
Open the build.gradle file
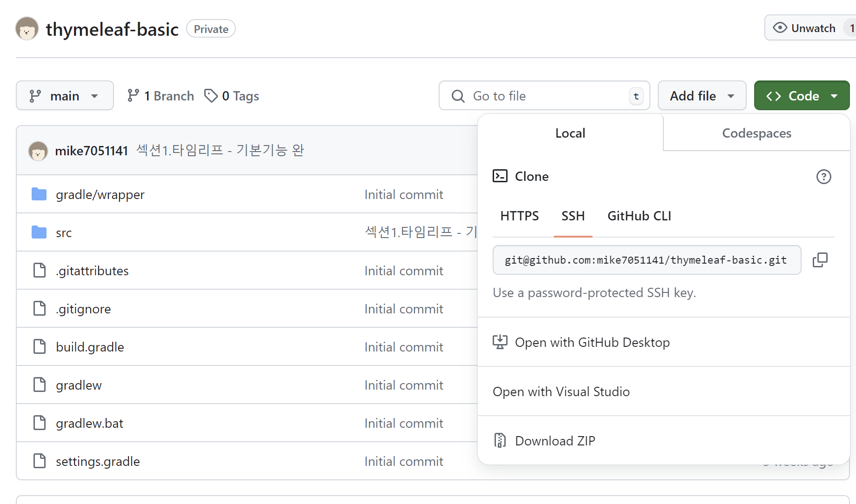90,347
